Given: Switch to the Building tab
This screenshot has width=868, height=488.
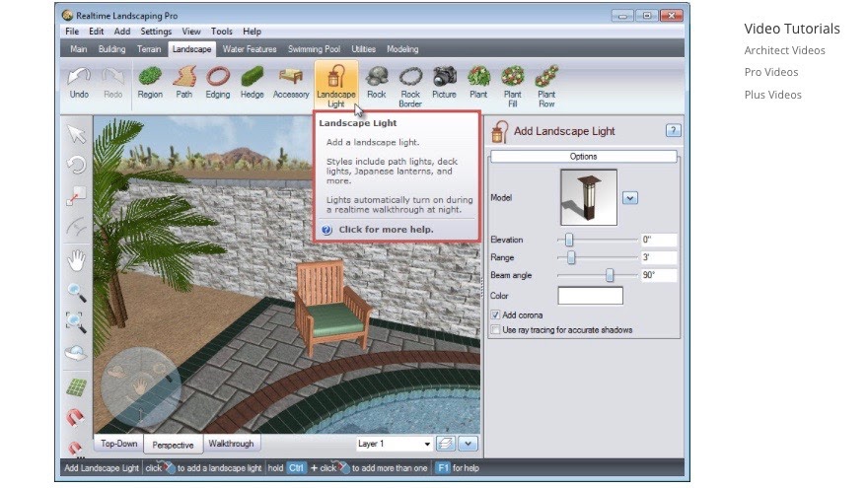Looking at the screenshot, I should [x=111, y=49].
